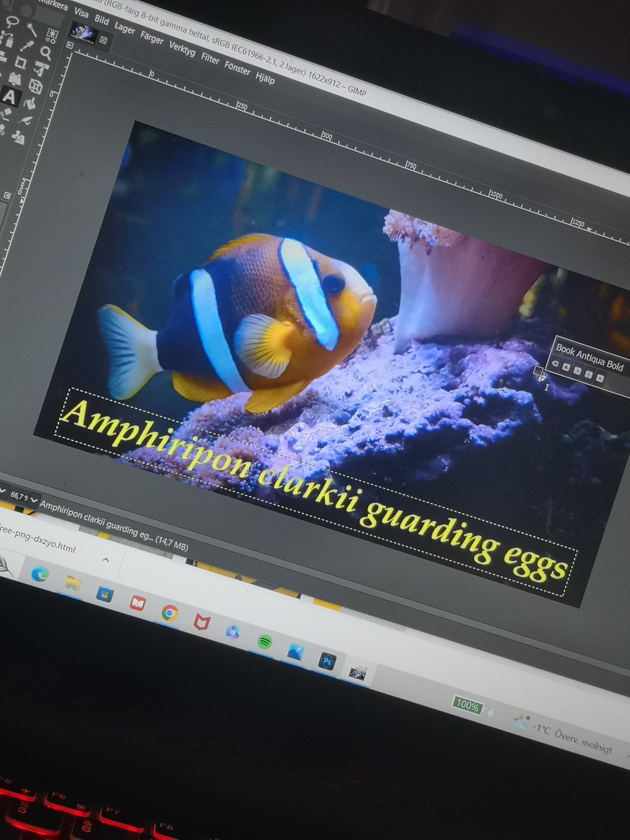Collapse the toolbox panel arrow on left edge

7,195
